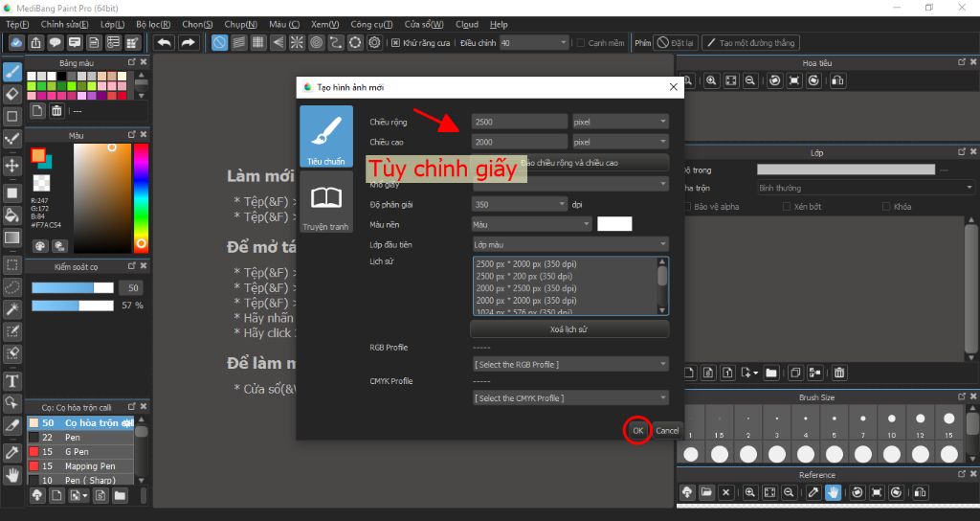The image size is (980, 521).
Task: Add layer folder in Layer panel
Action: pyautogui.click(x=771, y=373)
